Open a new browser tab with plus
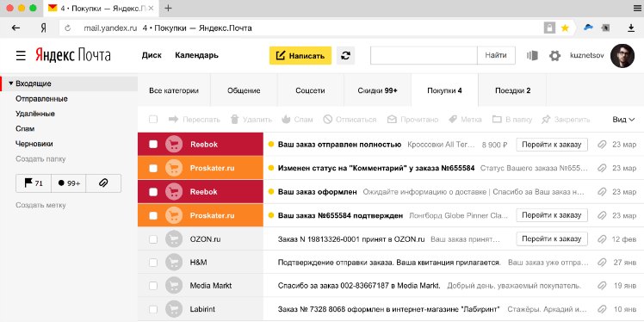The image size is (644, 322). click(168, 9)
